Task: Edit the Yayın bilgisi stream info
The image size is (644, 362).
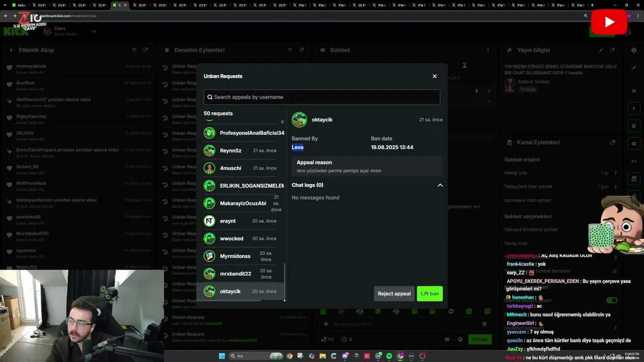Action: (x=601, y=50)
